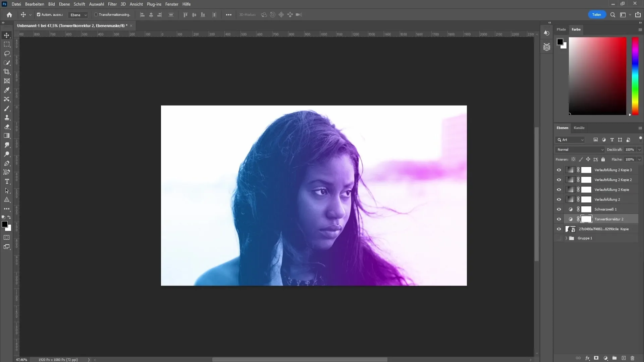Open Fenster menu

pyautogui.click(x=172, y=4)
